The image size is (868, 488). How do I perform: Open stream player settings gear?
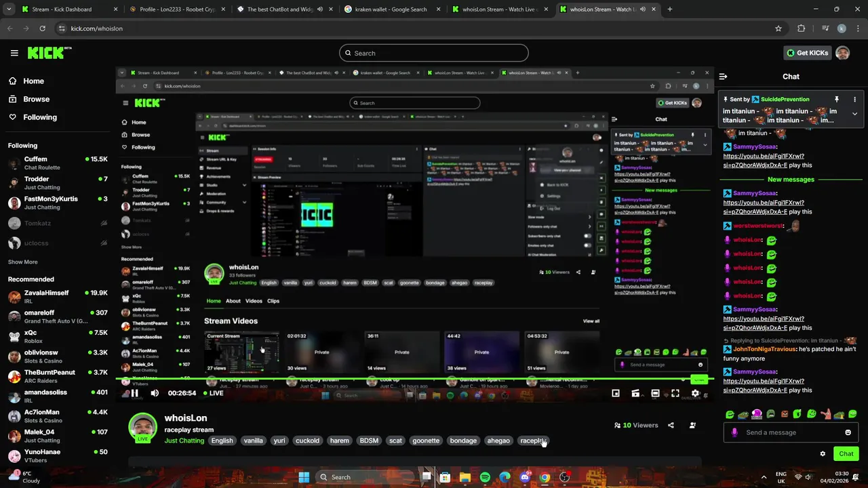point(695,393)
